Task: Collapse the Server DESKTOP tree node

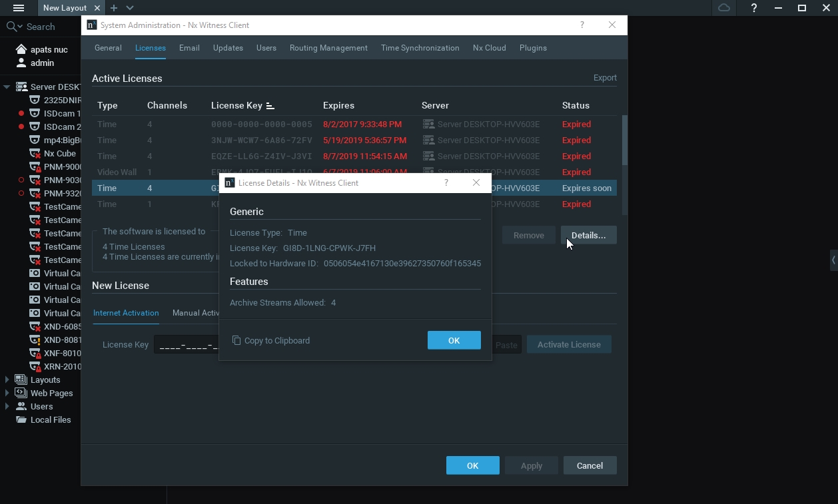Action: (7, 87)
